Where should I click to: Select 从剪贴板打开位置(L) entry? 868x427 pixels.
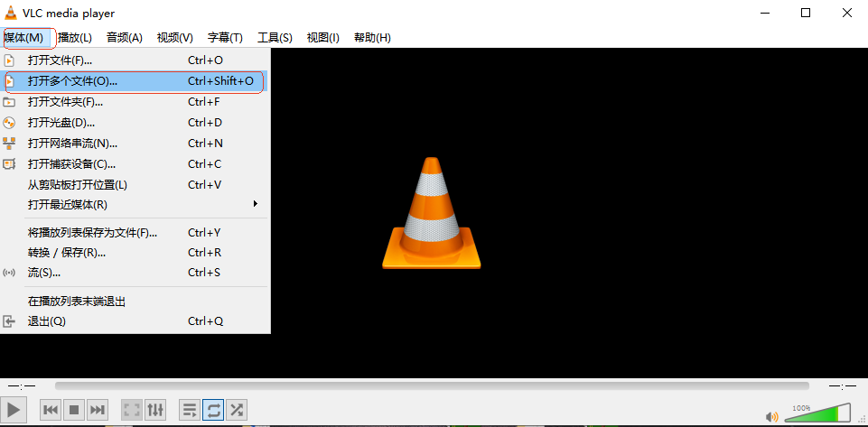(x=135, y=185)
